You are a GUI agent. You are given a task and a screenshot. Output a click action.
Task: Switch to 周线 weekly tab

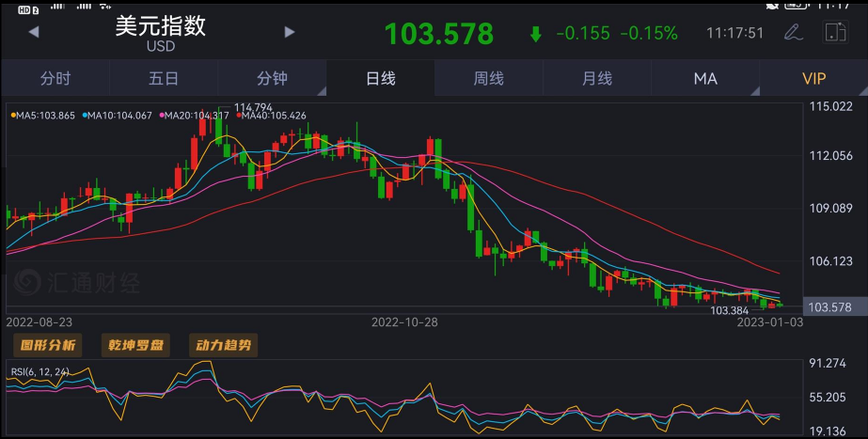(x=488, y=79)
